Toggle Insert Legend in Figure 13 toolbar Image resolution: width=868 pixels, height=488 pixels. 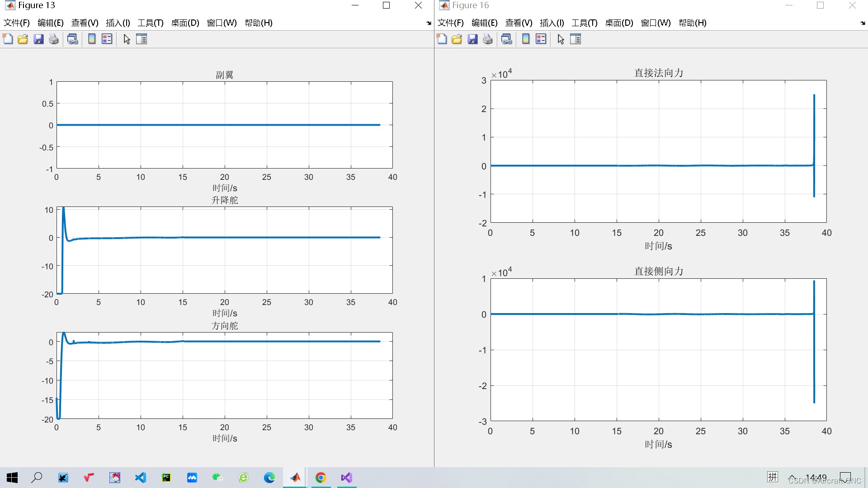pos(107,39)
